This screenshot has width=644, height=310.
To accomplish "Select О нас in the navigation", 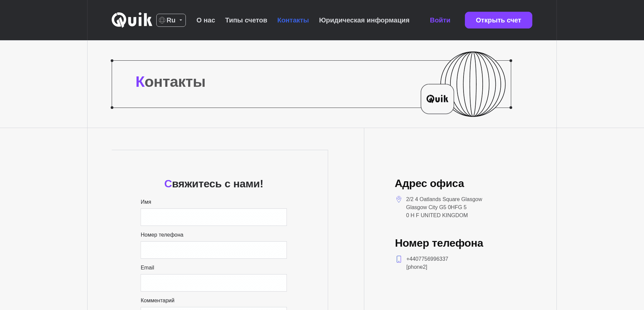I will (x=206, y=20).
